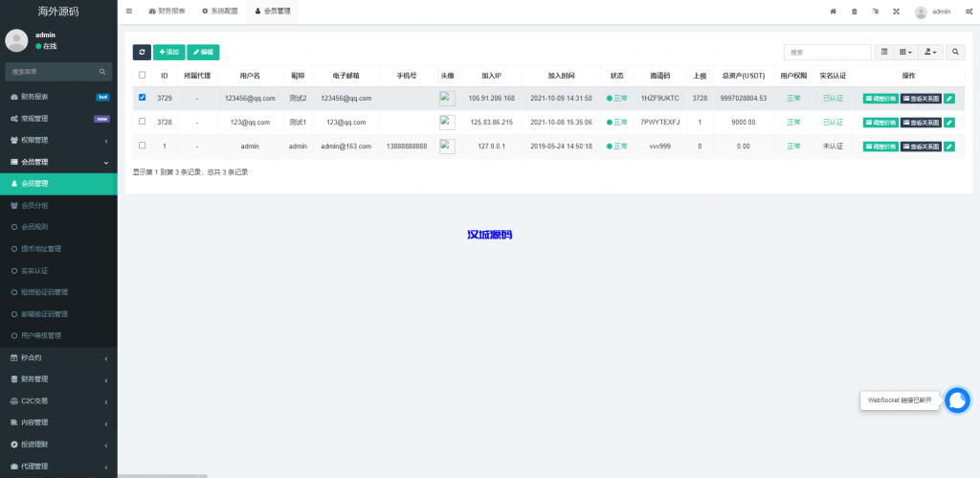980x478 pixels.
Task: Focus the table 搜索 input field
Action: 828,52
